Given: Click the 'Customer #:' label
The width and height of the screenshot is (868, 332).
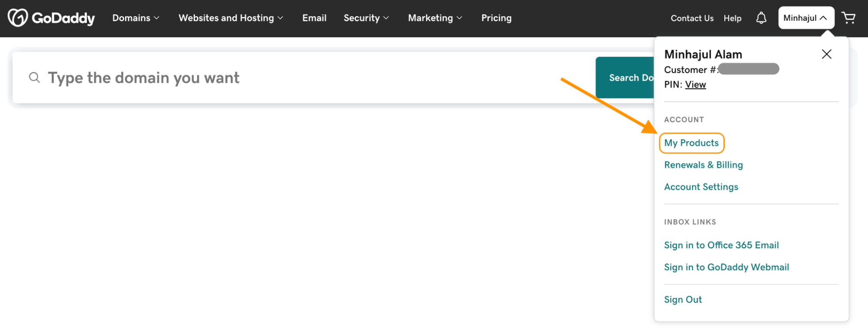Looking at the screenshot, I should pyautogui.click(x=692, y=70).
